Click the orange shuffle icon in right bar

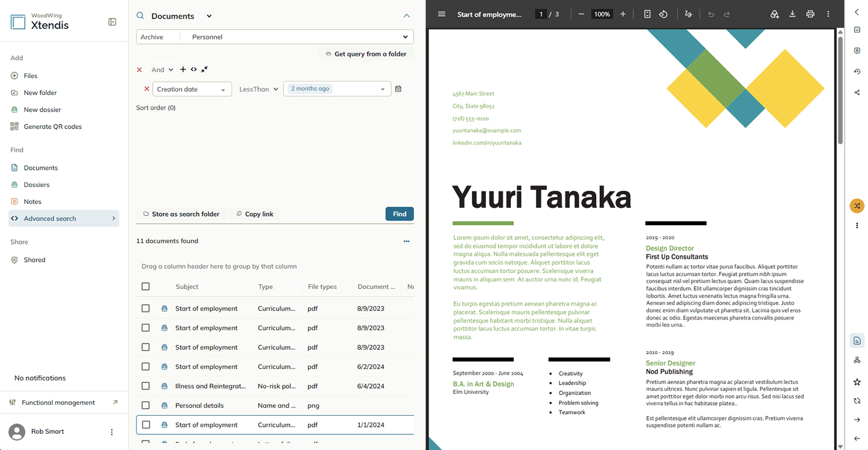[857, 206]
